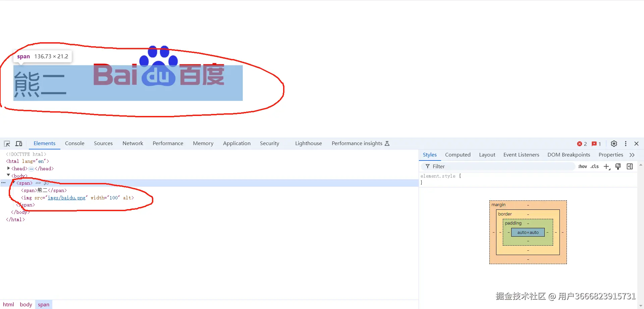Activate the element inspector picker icon

7,144
